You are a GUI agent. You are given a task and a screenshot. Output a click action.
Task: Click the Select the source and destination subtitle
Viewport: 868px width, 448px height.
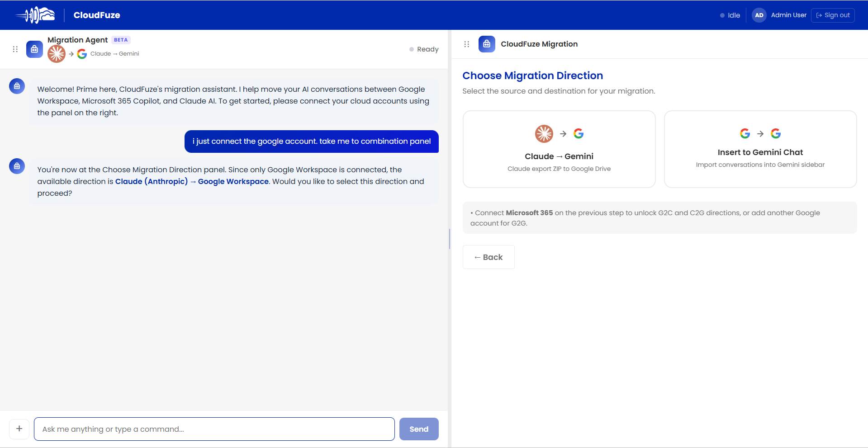point(559,91)
